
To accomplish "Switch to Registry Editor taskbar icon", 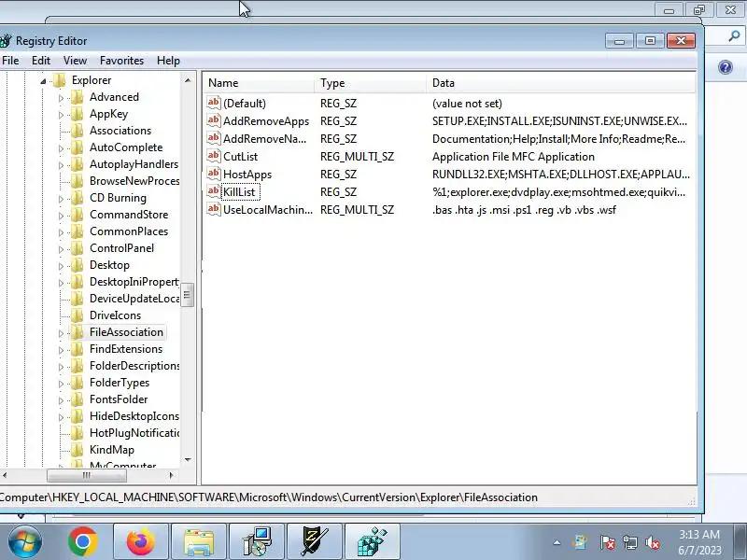I will pyautogui.click(x=372, y=542).
